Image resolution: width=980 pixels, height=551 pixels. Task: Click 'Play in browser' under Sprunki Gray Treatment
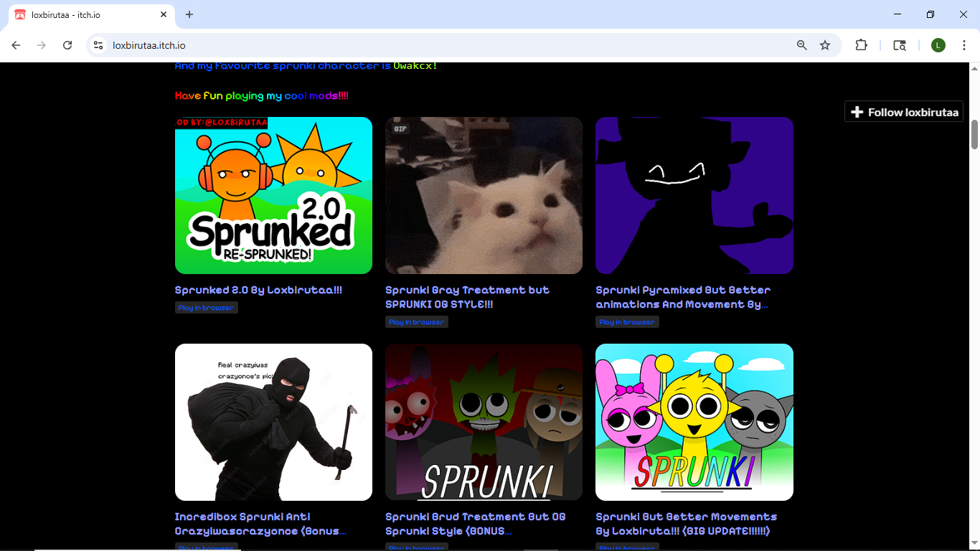click(416, 322)
